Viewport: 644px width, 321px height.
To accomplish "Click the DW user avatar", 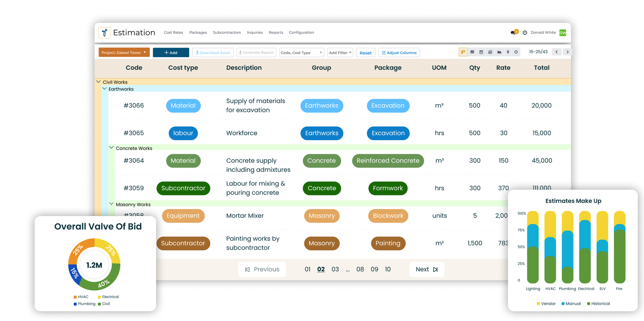I will [563, 33].
